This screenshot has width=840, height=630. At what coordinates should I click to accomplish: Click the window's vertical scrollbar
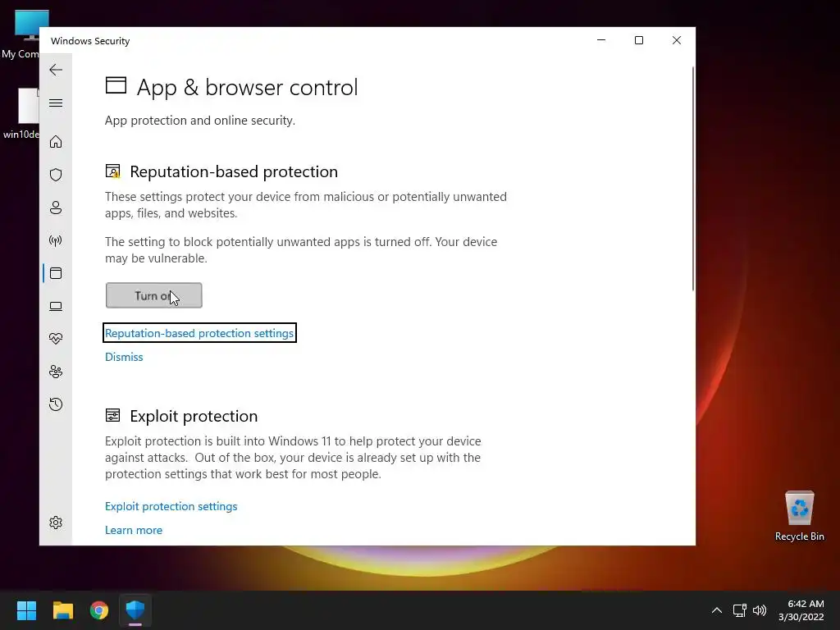pos(693,178)
